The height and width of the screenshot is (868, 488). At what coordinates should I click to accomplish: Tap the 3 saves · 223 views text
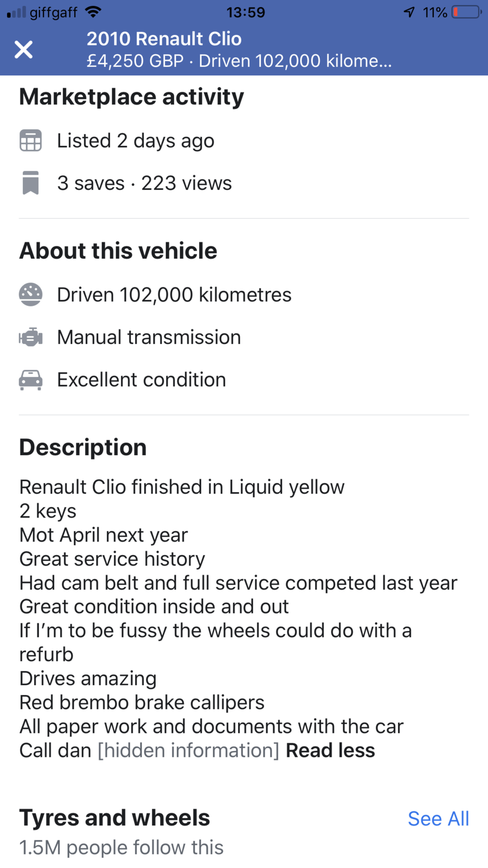[144, 183]
